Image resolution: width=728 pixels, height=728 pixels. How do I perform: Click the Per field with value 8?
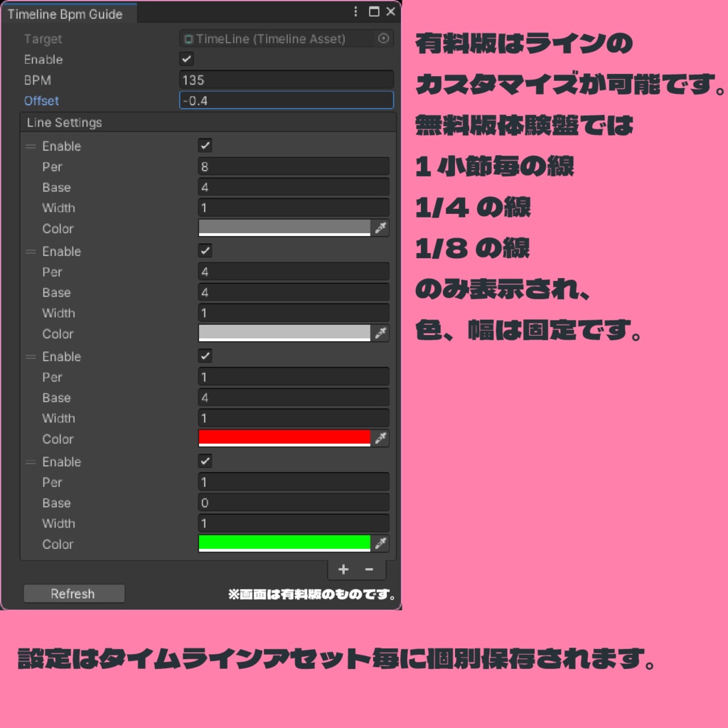(294, 166)
